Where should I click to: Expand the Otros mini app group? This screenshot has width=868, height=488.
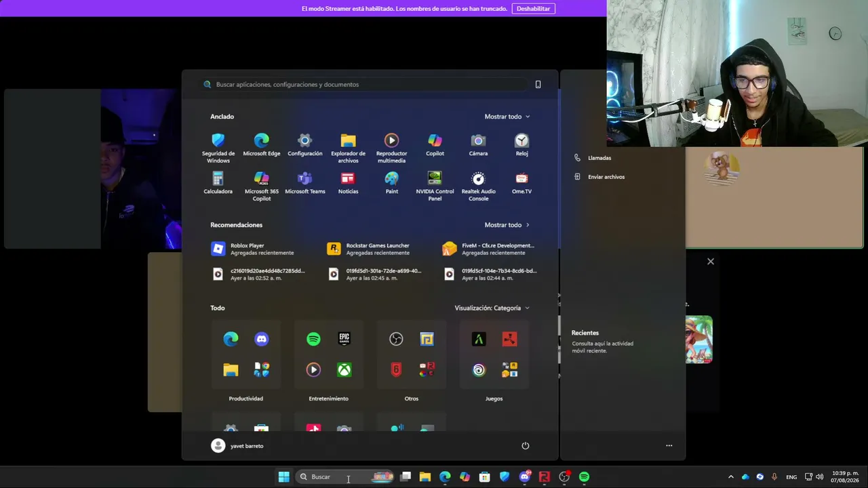coord(427,369)
